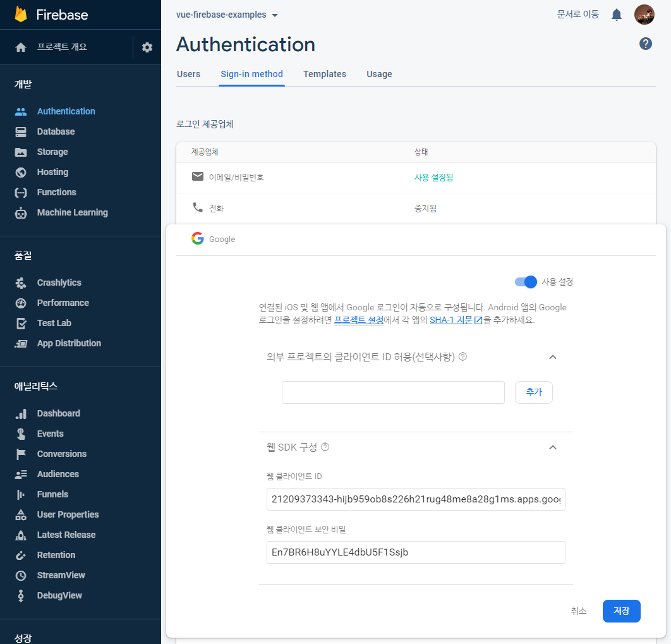Click the User Properties shapes icon
This screenshot has width=671, height=644.
[21, 515]
